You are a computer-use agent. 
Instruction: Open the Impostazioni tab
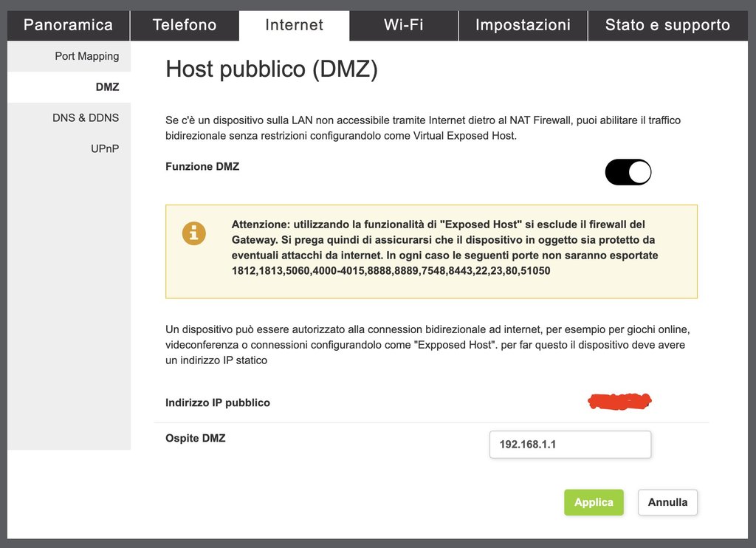click(523, 25)
